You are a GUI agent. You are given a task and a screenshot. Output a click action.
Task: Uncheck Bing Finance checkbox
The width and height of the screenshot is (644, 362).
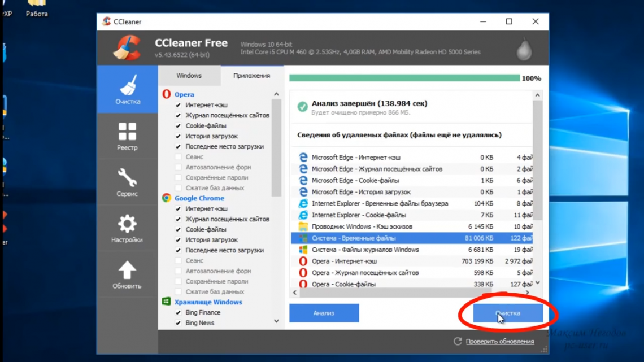click(x=178, y=312)
